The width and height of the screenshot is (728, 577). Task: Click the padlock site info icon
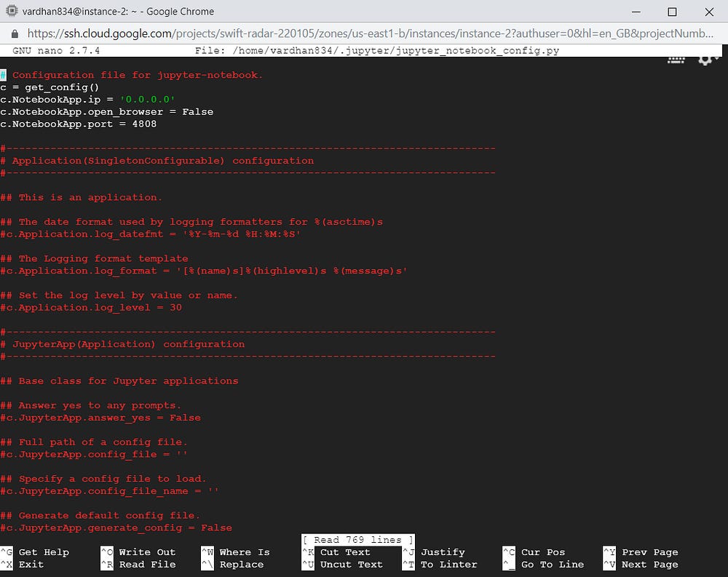coord(15,34)
